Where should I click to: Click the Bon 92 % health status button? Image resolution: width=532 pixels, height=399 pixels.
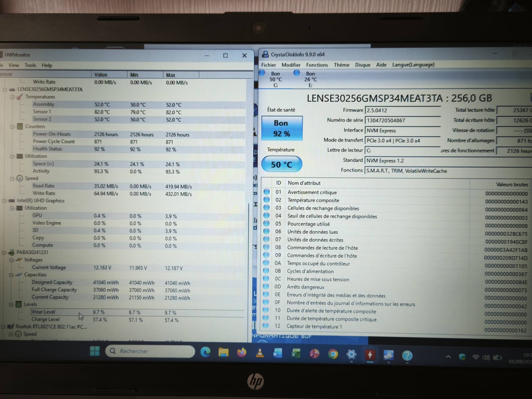282,128
